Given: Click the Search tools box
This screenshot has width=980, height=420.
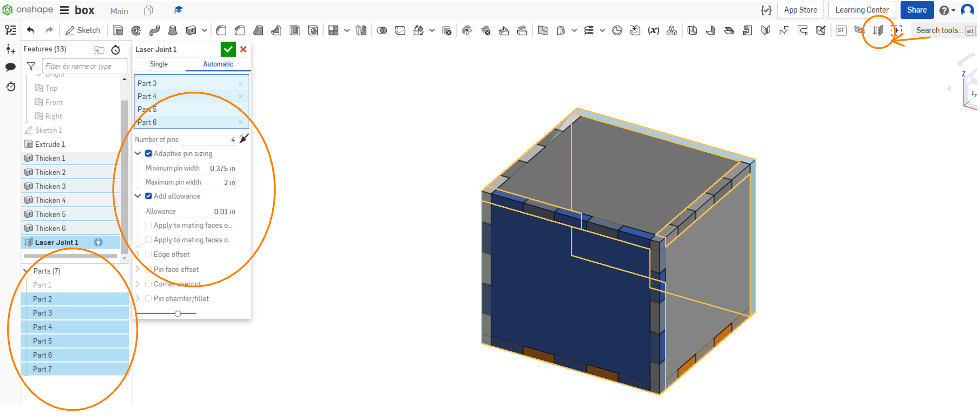Looking at the screenshot, I should pos(945,31).
